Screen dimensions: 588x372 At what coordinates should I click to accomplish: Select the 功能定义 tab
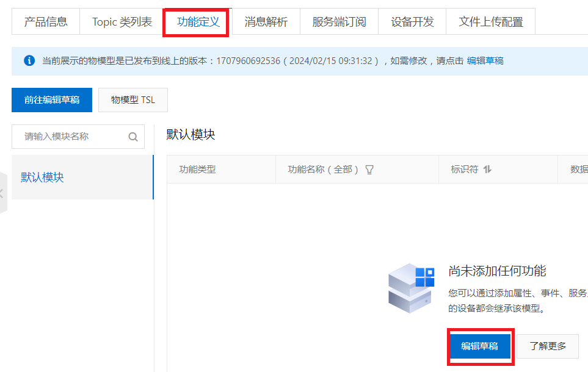198,22
